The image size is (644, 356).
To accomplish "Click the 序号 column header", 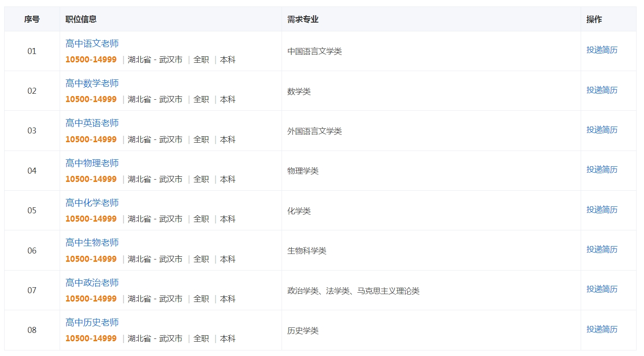I will 32,19.
